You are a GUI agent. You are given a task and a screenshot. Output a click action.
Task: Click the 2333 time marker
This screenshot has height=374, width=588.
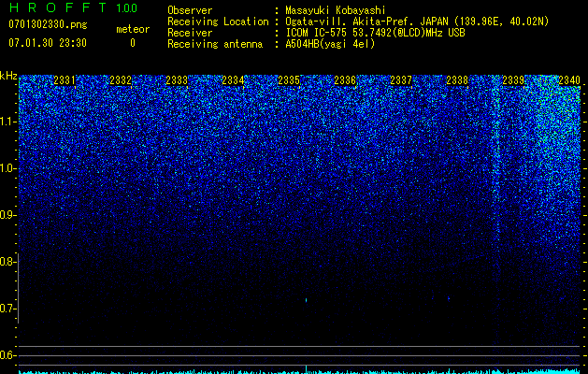pyautogui.click(x=177, y=80)
